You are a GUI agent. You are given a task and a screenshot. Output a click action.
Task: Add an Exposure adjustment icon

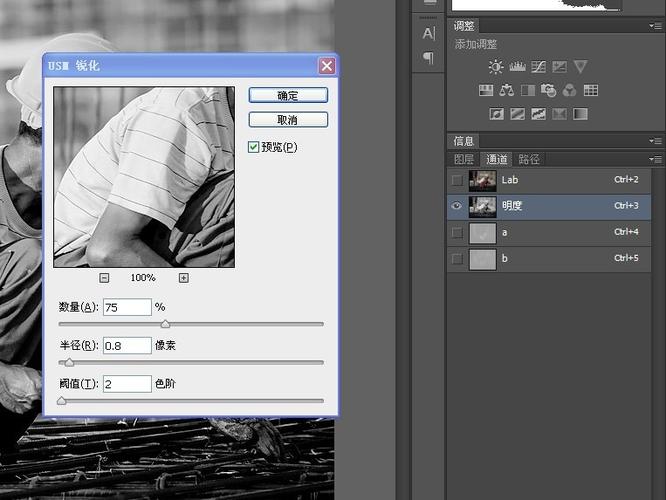(559, 67)
